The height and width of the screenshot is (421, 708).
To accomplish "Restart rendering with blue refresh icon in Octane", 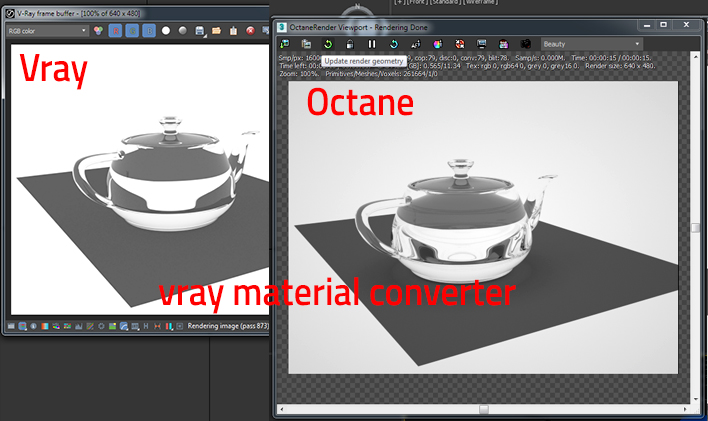I will [x=394, y=44].
